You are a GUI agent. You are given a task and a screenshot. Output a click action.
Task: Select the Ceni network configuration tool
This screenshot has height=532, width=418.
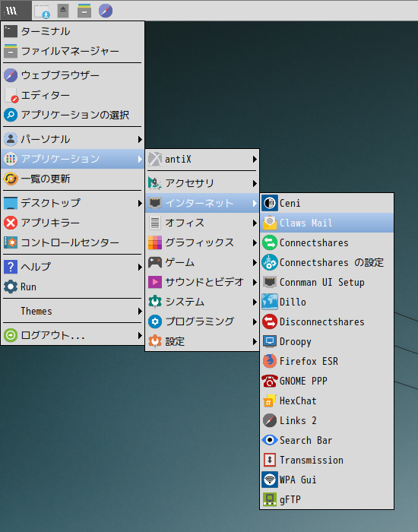[x=327, y=203]
